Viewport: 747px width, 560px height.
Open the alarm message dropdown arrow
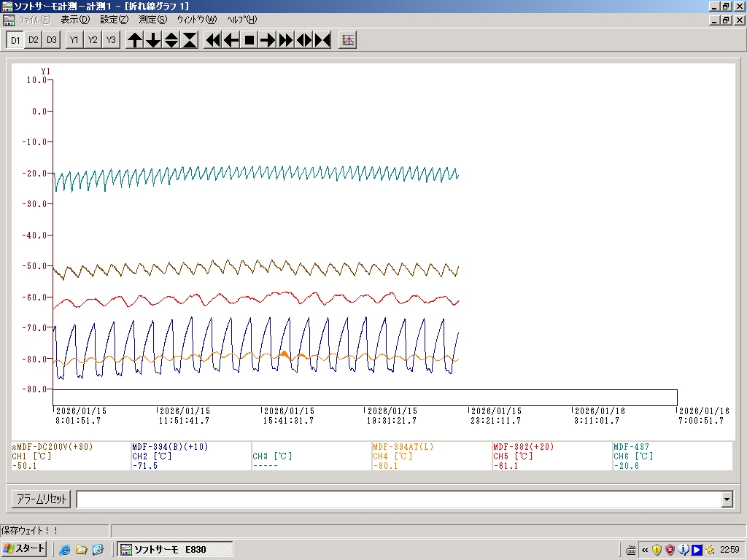pos(727,499)
